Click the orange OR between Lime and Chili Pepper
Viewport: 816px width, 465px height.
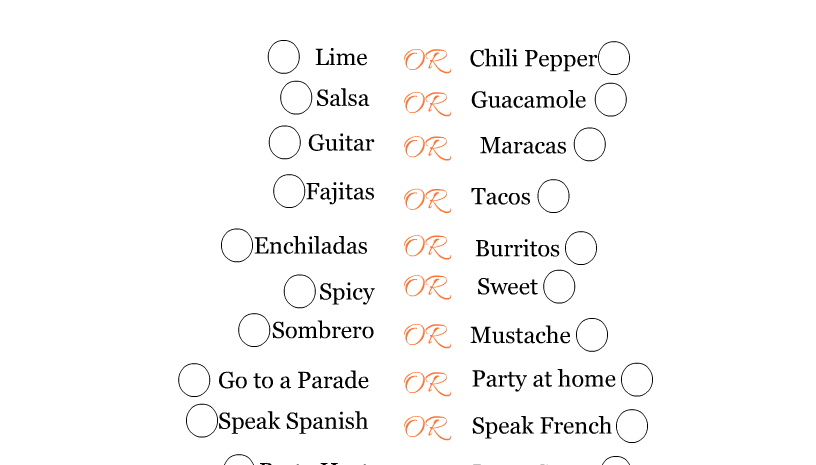point(427,61)
